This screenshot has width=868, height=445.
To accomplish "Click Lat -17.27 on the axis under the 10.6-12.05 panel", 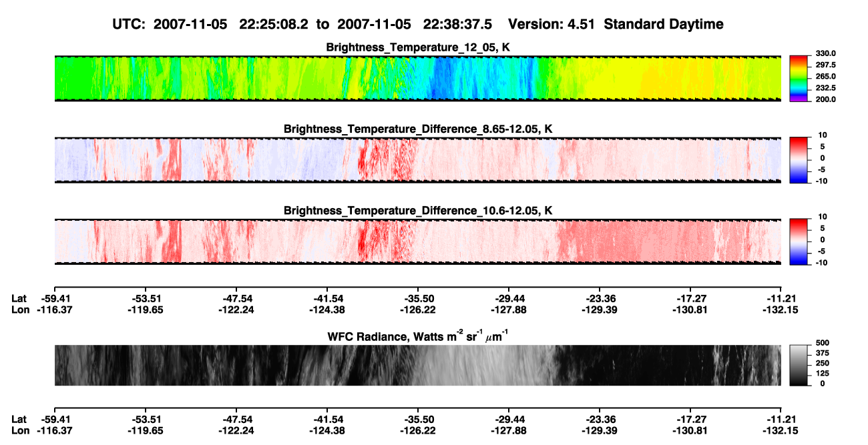I will tap(690, 299).
